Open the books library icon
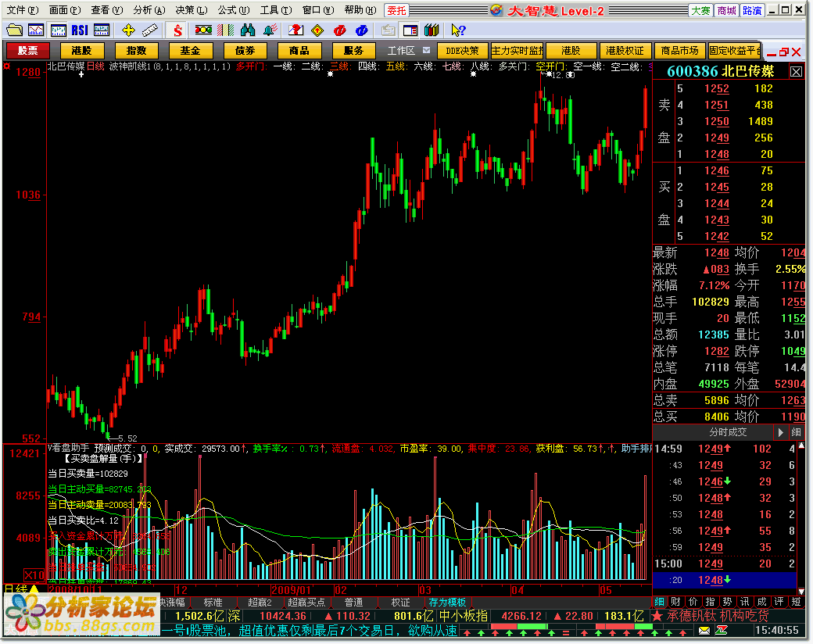 [x=432, y=30]
